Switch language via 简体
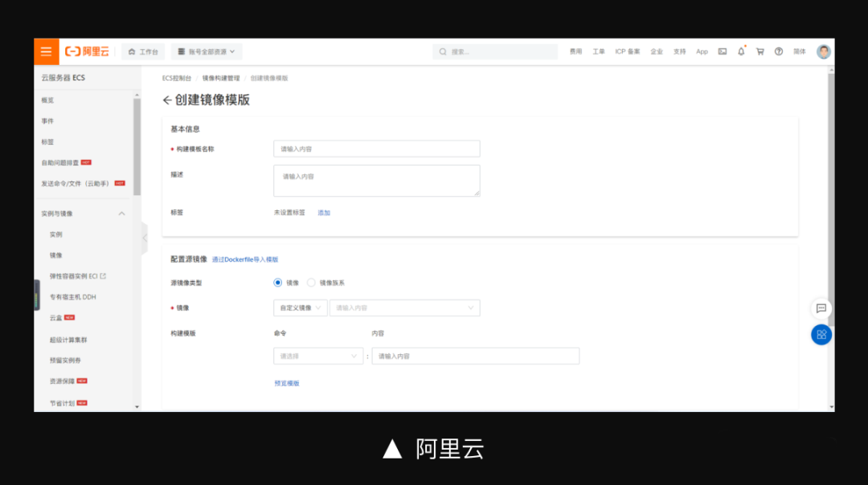This screenshot has height=485, width=868. [x=800, y=51]
